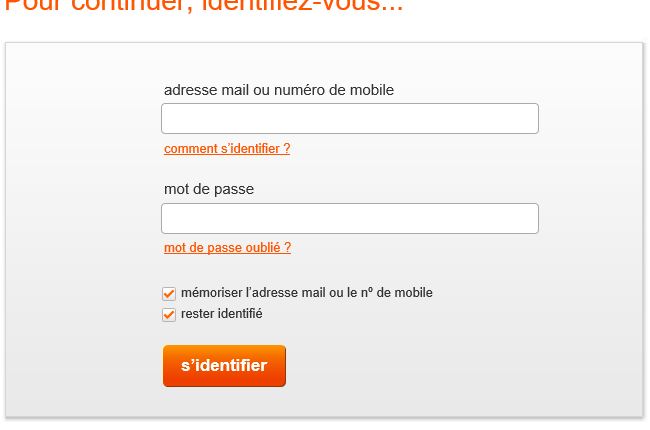This screenshot has height=430, width=650.
Task: Click the email or mobile number field
Action: tap(349, 119)
